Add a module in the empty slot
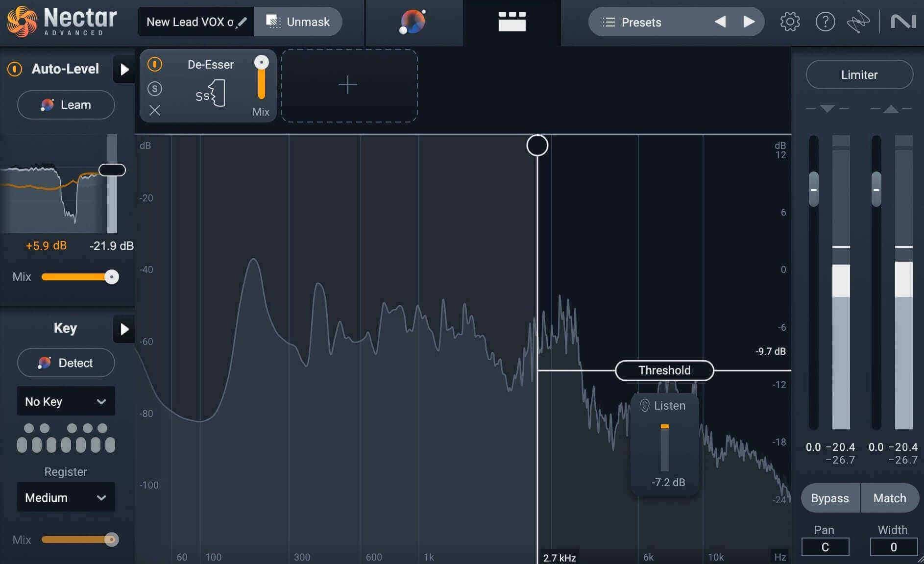Viewport: 924px width, 564px height. pos(349,85)
